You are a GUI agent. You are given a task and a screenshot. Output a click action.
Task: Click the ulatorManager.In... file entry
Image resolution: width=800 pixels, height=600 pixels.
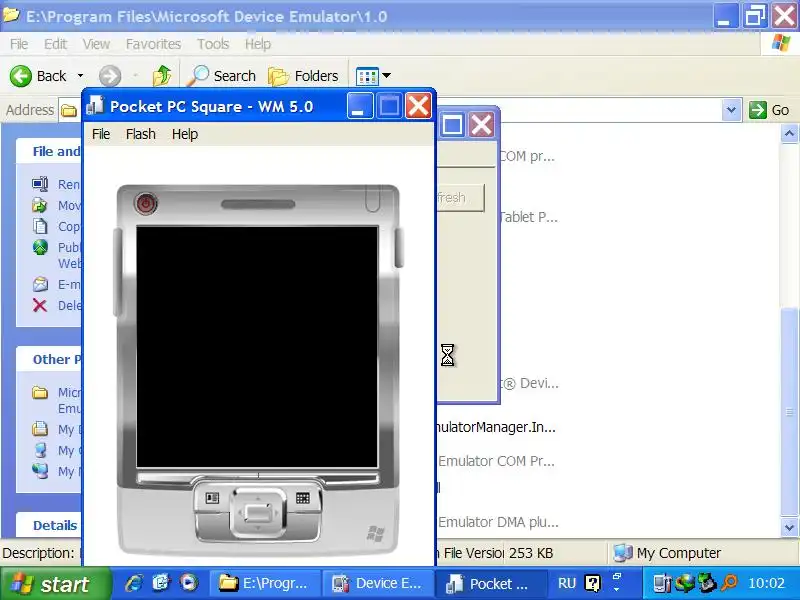click(496, 427)
